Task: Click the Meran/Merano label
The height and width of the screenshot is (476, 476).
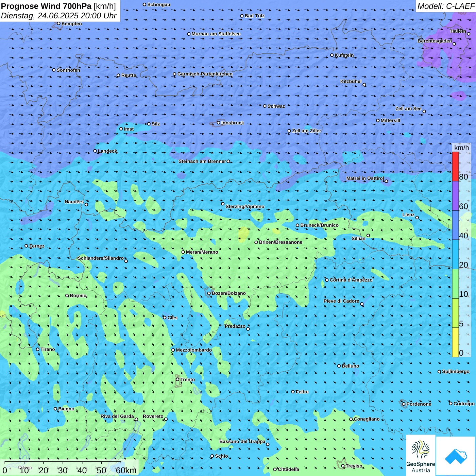Action: click(202, 252)
